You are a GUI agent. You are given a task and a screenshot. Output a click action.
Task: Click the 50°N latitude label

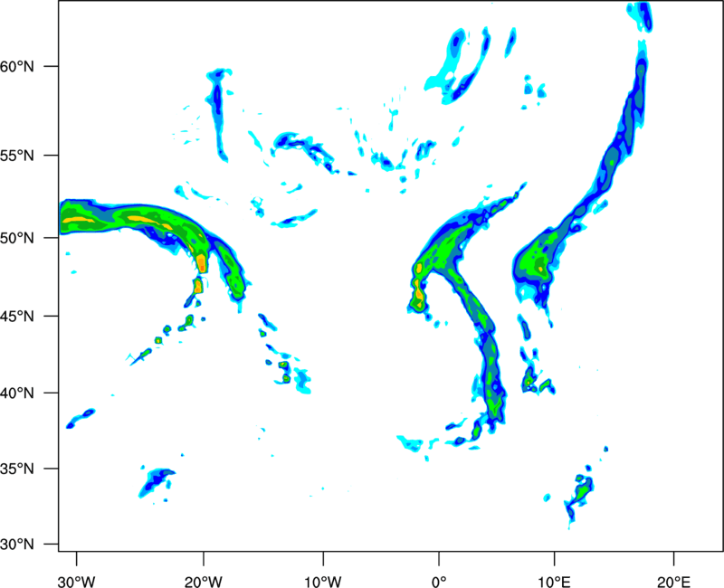pos(17,238)
